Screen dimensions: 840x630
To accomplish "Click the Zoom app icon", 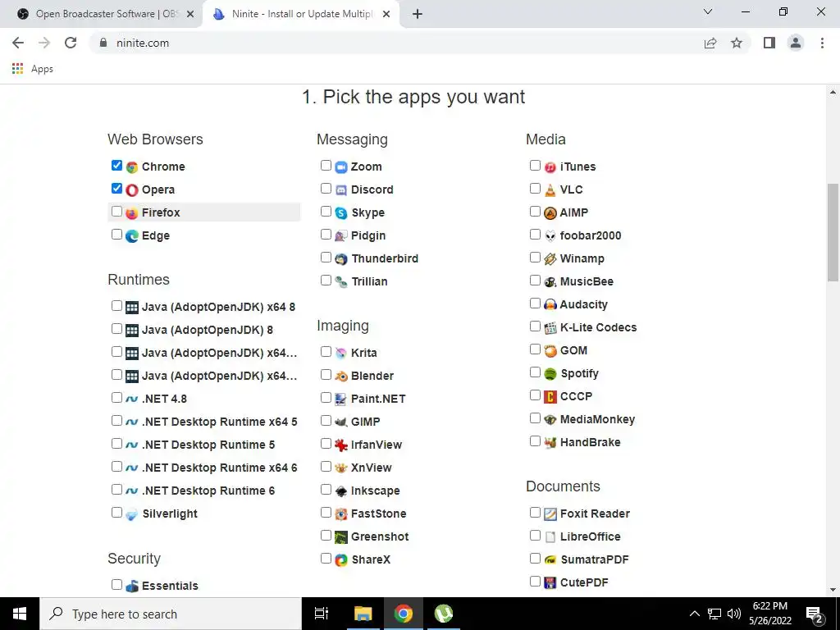I will [x=341, y=167].
